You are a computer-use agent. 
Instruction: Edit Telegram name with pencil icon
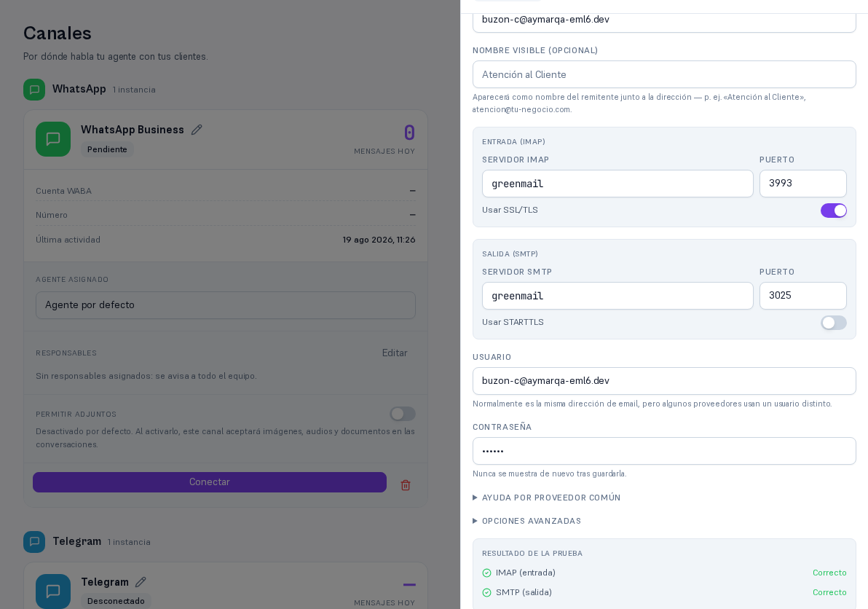tap(141, 582)
